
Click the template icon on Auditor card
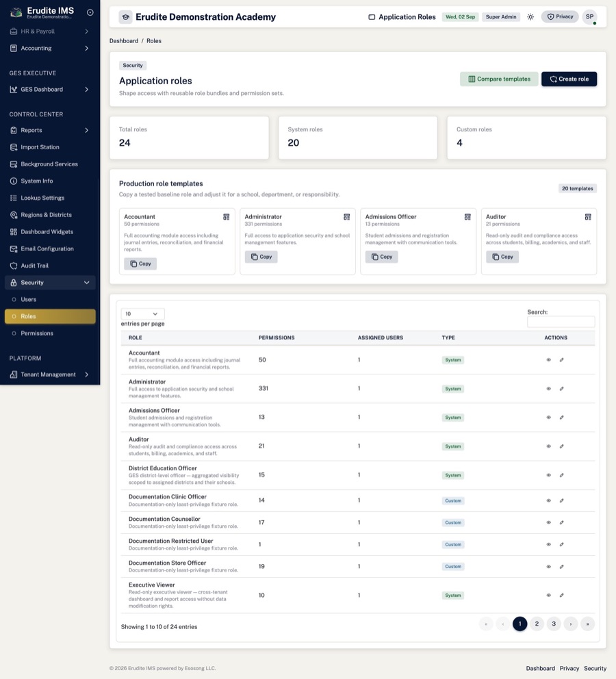(x=588, y=217)
